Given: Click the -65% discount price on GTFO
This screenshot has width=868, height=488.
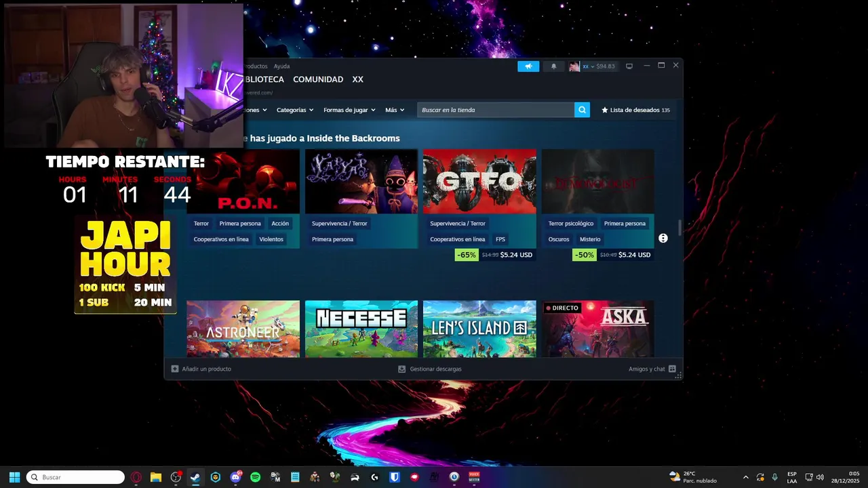Looking at the screenshot, I should point(495,255).
